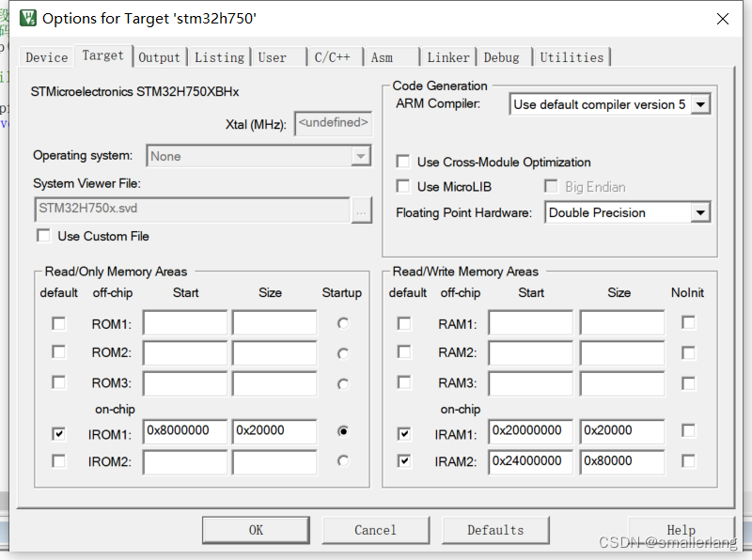Enable Use Cross-Module Optimization
The height and width of the screenshot is (560, 752).
(x=402, y=162)
